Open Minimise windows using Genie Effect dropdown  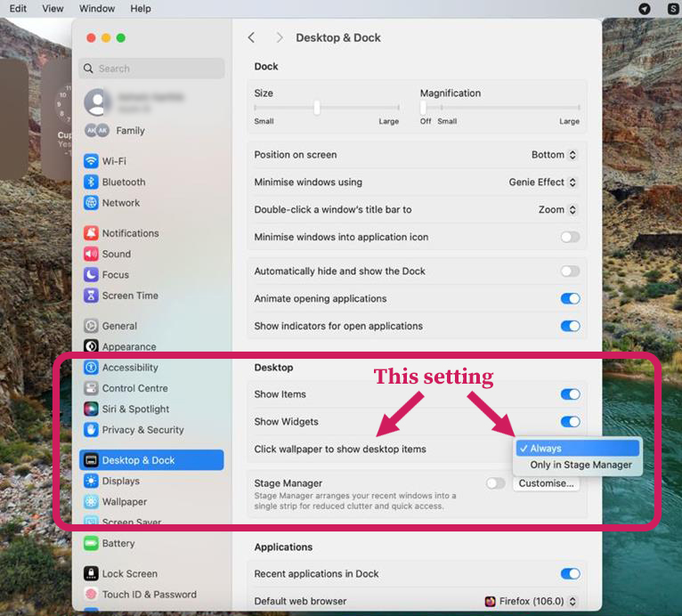(542, 182)
